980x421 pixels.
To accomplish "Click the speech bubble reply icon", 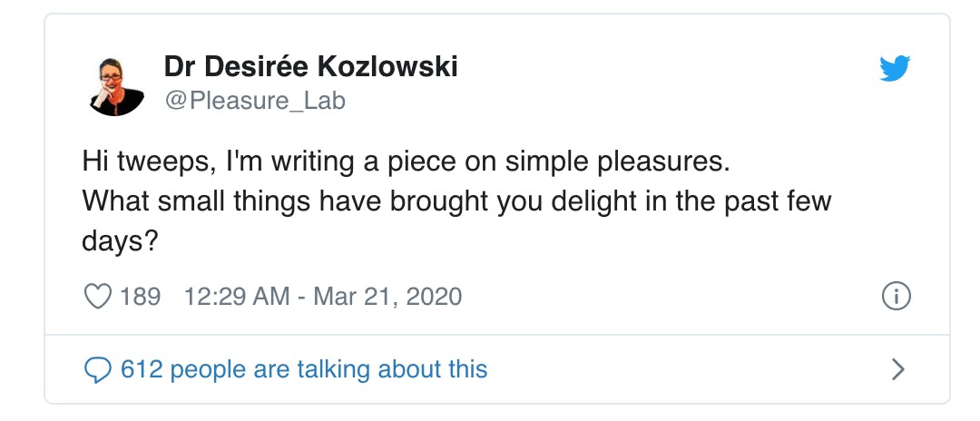I will coord(96,369).
